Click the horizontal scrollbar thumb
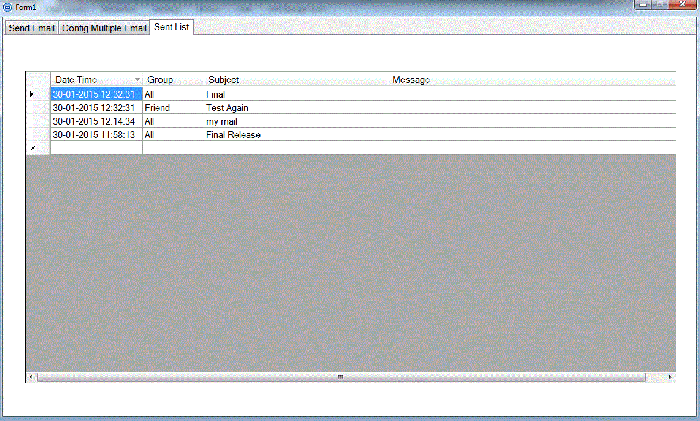Image resolution: width=700 pixels, height=421 pixels. (342, 377)
